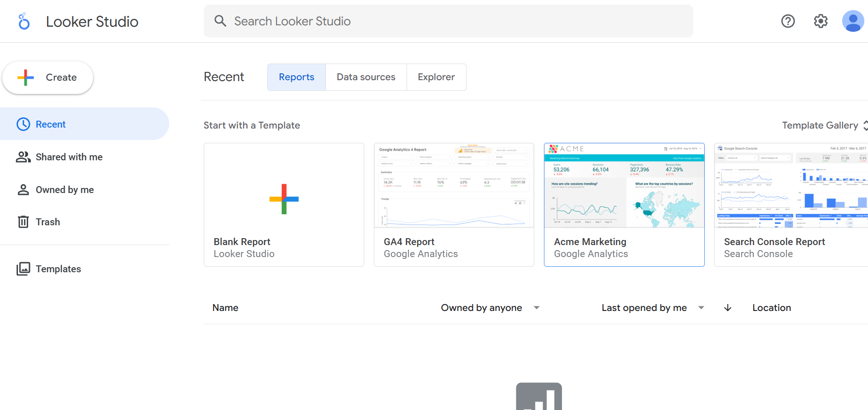Open the Help question mark icon

coord(788,21)
